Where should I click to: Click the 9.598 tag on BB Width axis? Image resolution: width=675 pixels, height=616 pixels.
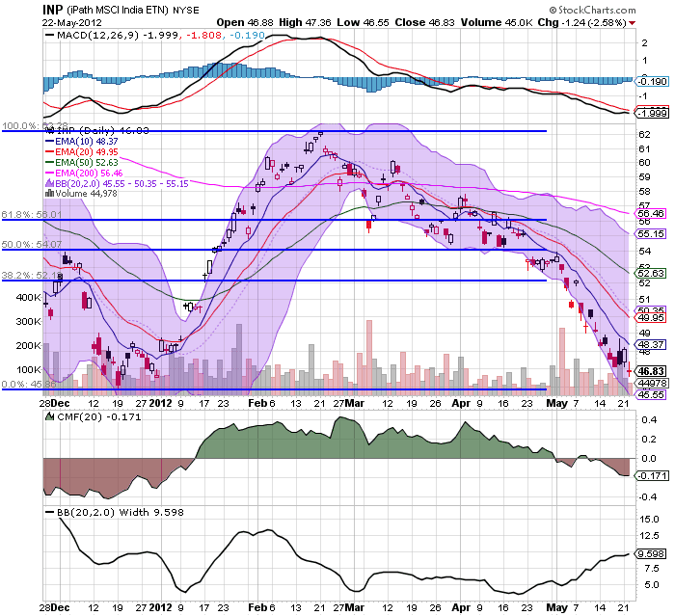(651, 554)
